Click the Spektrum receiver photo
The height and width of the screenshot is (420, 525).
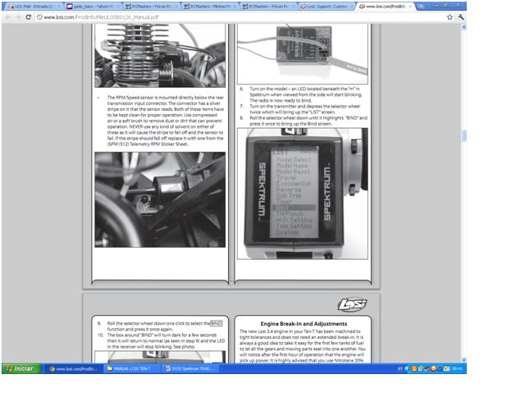click(x=303, y=53)
